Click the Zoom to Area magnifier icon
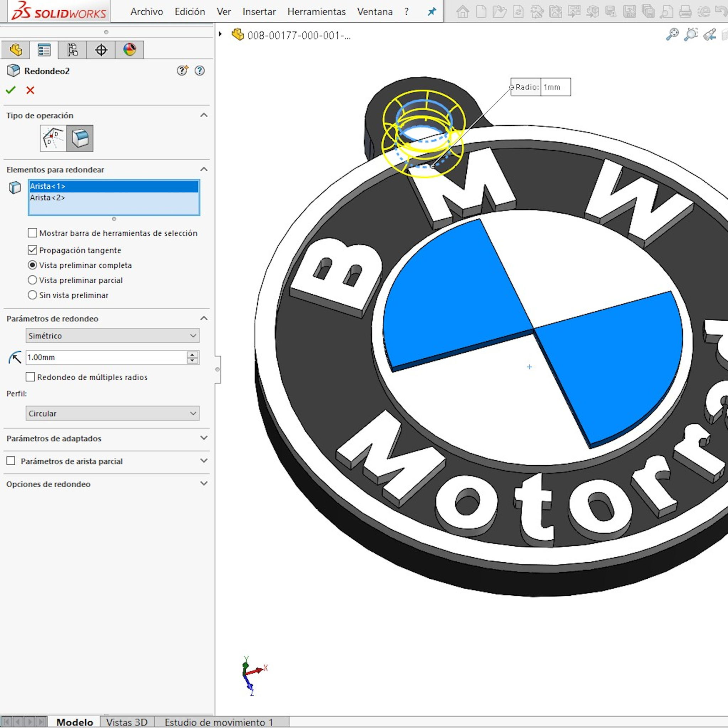This screenshot has width=728, height=728. click(x=691, y=35)
